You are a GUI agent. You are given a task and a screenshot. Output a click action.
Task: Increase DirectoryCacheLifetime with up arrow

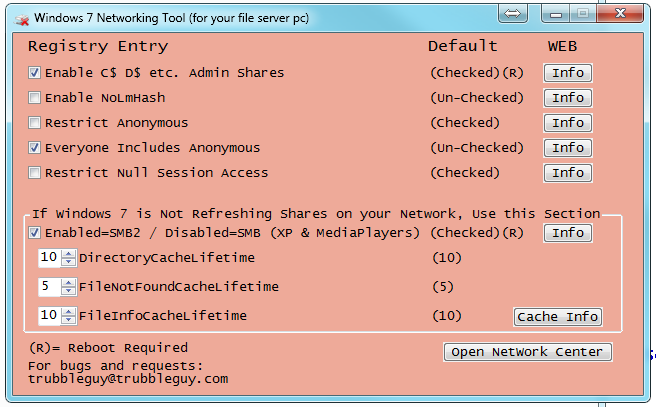click(68, 253)
